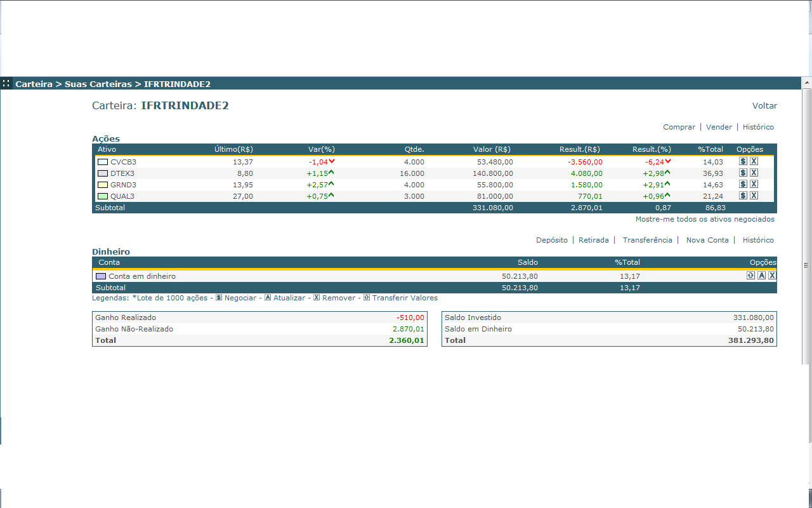The width and height of the screenshot is (812, 508).
Task: Remove Conta em dinheiro with its X icon
Action: (772, 276)
